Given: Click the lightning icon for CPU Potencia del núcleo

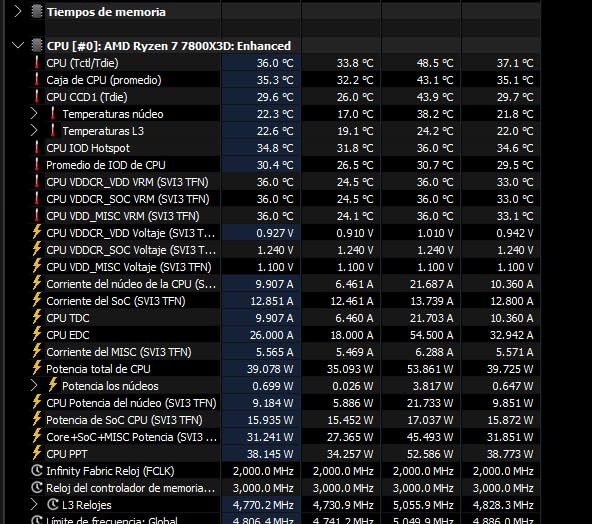Looking at the screenshot, I should pyautogui.click(x=37, y=402).
